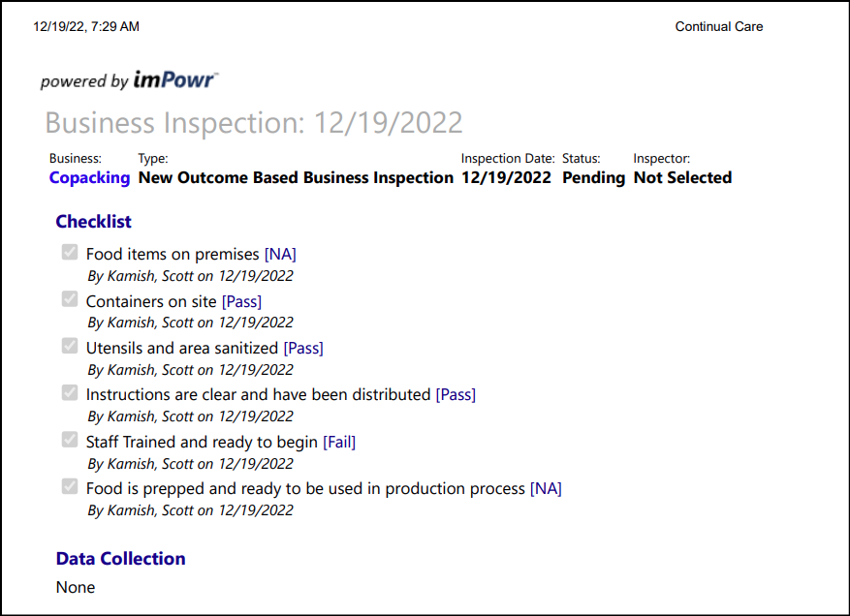The image size is (850, 616).
Task: Click the [Pass] tag on Containers on site
Action: [241, 301]
